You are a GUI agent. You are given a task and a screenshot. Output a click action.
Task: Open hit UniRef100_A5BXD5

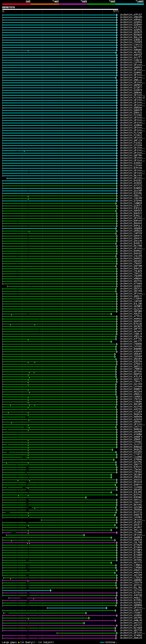(x=131, y=17)
